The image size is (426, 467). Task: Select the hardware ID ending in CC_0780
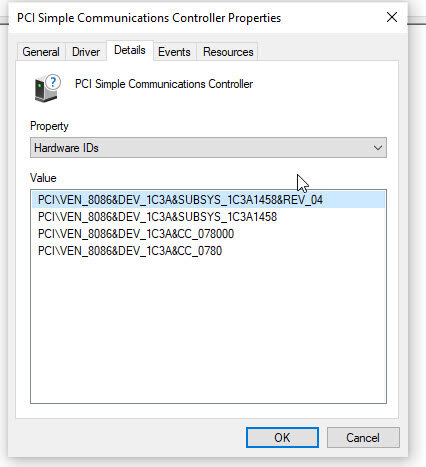tap(130, 251)
